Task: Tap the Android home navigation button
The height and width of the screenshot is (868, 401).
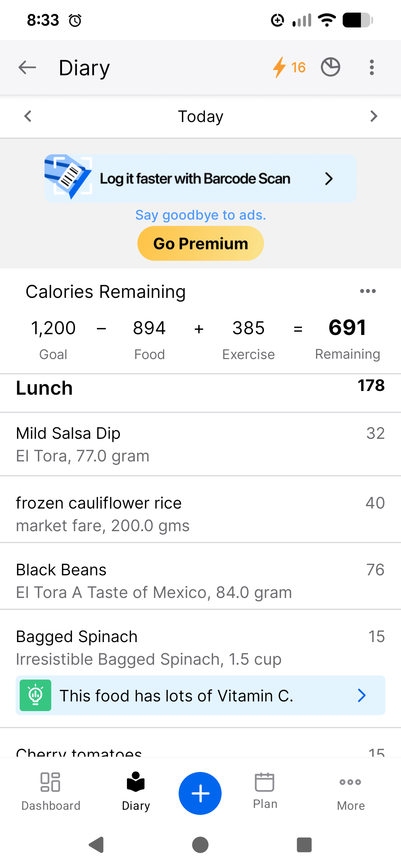Action: pyautogui.click(x=200, y=845)
